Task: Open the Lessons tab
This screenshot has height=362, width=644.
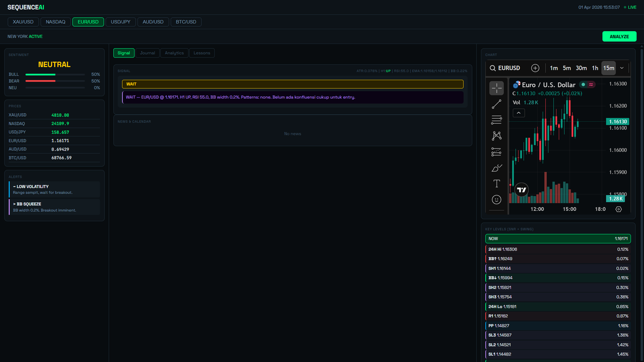Action: point(202,53)
